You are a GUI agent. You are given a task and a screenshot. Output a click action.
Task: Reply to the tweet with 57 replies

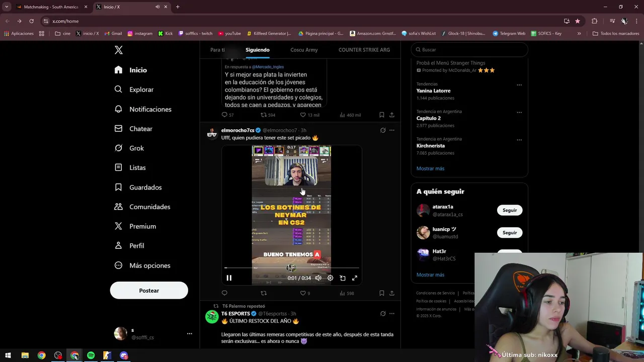click(224, 115)
